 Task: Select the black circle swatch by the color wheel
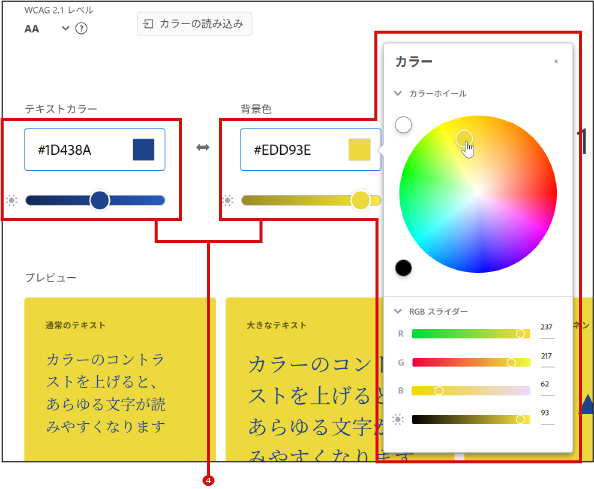coord(403,268)
